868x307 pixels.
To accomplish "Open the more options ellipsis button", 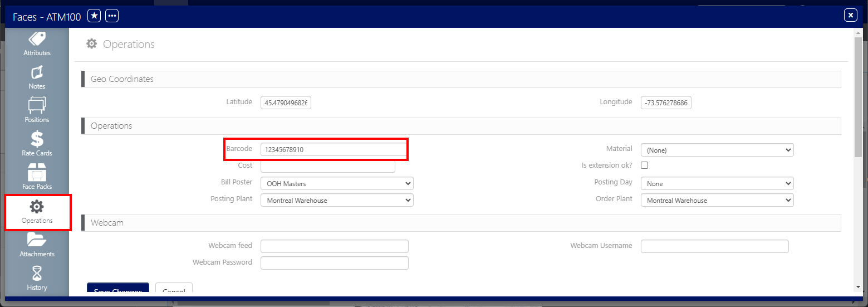I will coord(112,16).
